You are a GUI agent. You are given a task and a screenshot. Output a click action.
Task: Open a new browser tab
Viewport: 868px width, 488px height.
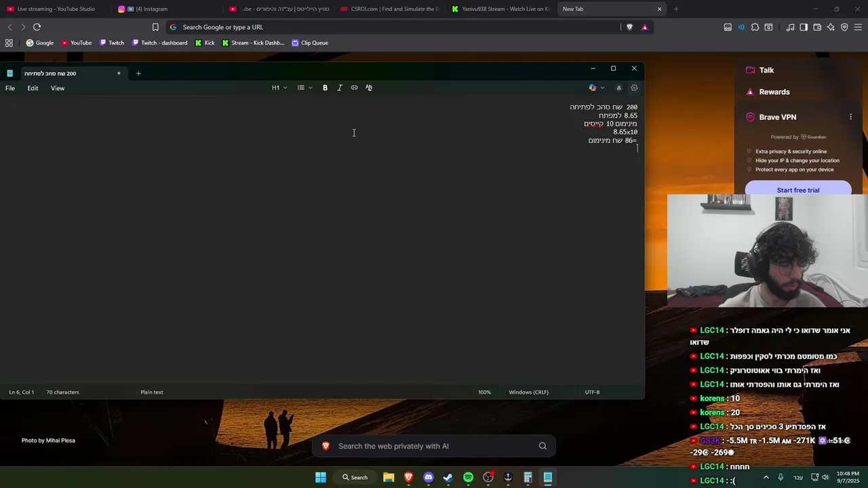(676, 9)
